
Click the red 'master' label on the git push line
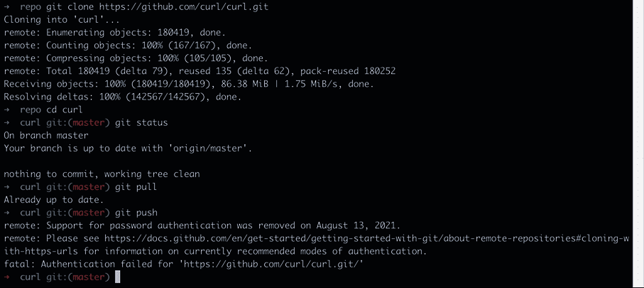pyautogui.click(x=88, y=213)
